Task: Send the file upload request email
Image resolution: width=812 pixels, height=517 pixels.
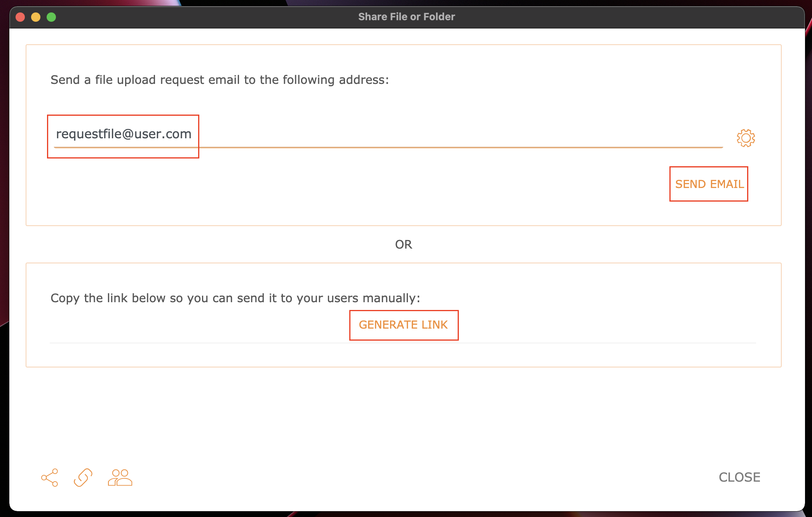Action: click(x=709, y=184)
